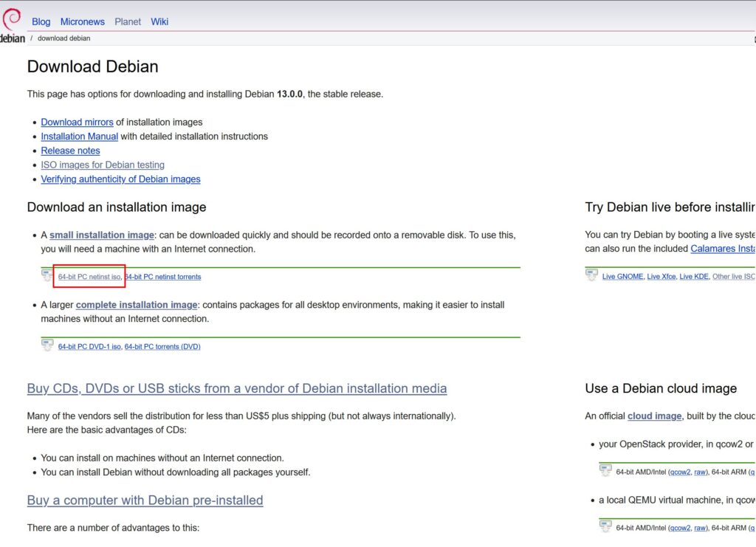Click 'Here are the basic advantages of CDs:' text

[x=106, y=430]
